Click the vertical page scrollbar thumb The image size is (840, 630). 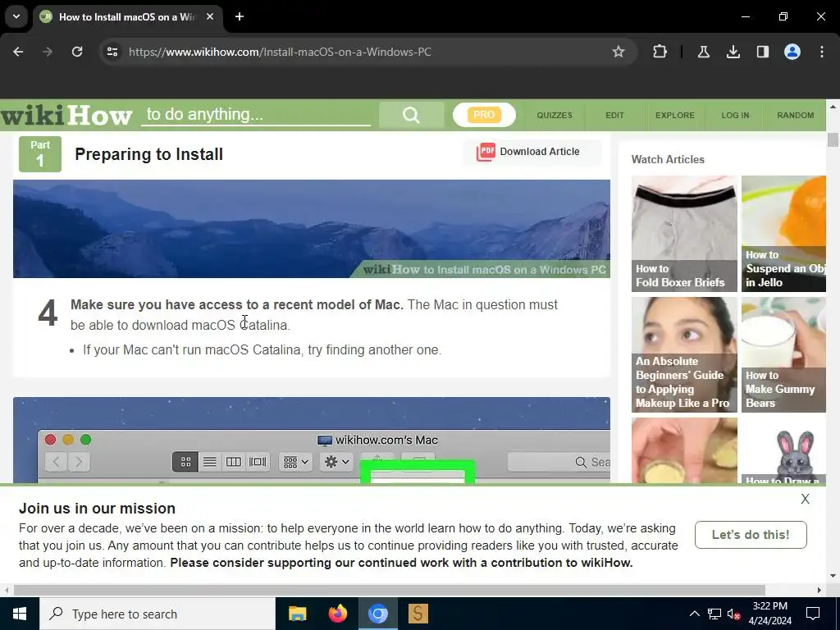tap(833, 139)
